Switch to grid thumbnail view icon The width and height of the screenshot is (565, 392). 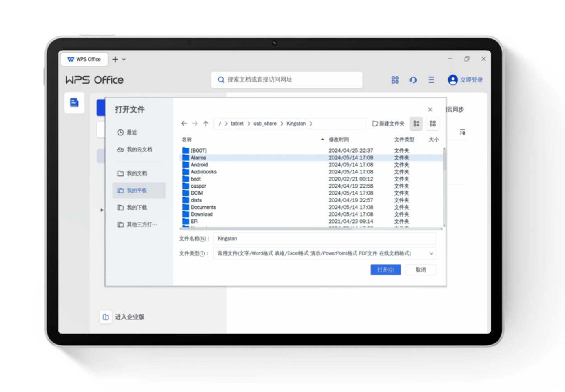click(x=432, y=124)
